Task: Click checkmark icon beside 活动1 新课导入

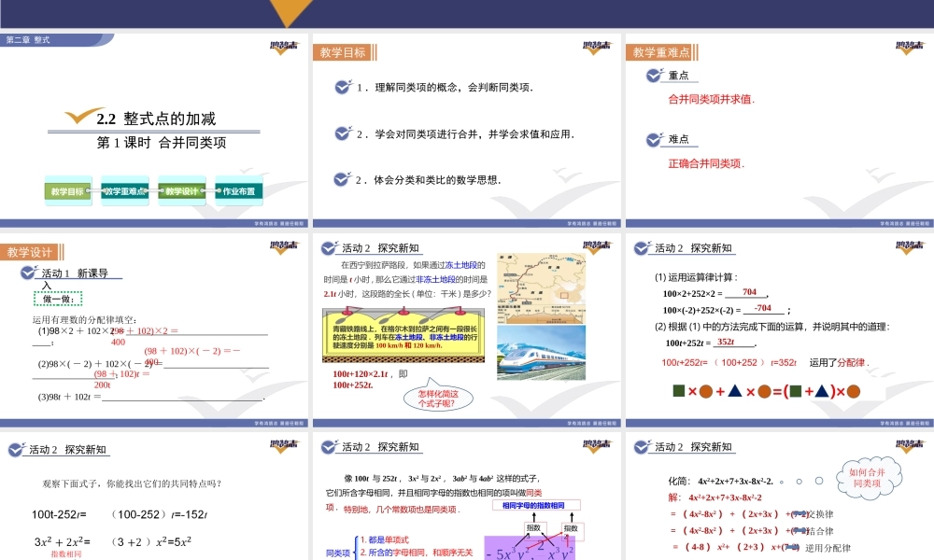Action: [x=28, y=274]
